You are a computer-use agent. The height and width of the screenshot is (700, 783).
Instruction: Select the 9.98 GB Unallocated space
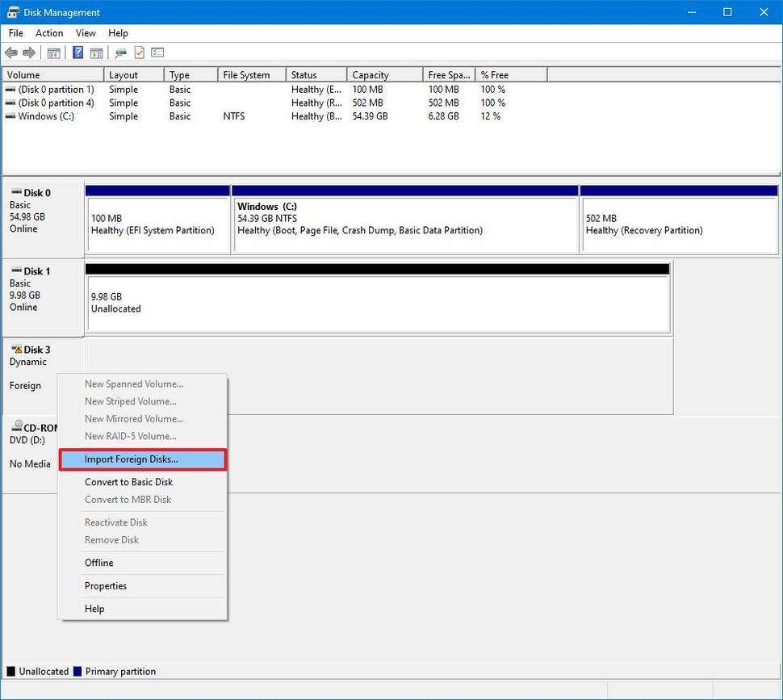(379, 299)
